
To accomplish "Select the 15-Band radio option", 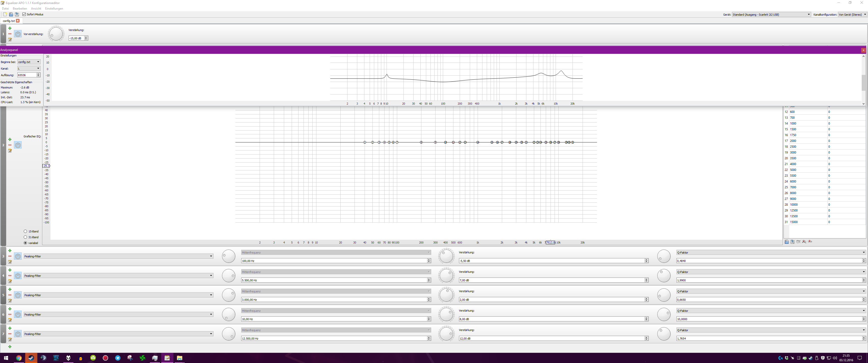I will (25, 231).
